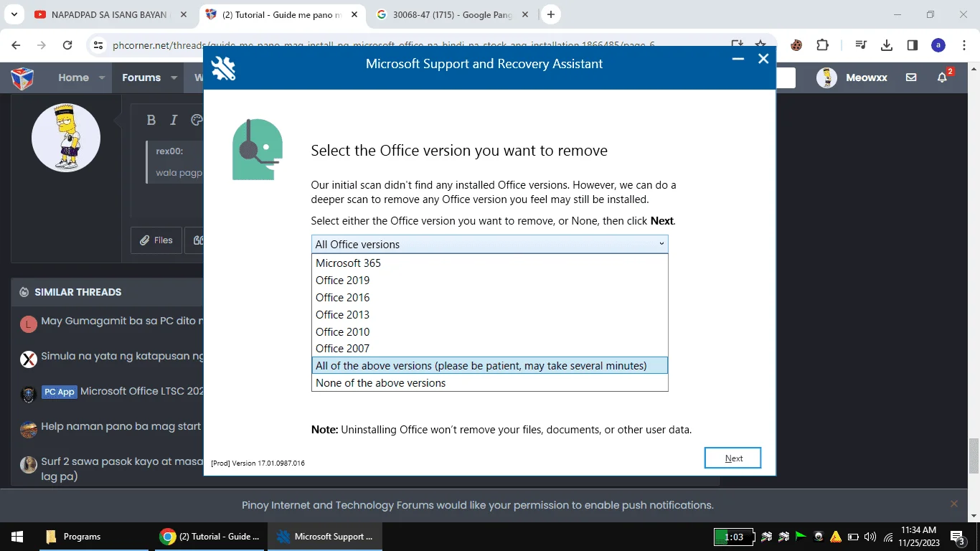Screen dimensions: 980x551
Task: Choose 'All of the above versions' option
Action: pyautogui.click(x=490, y=366)
